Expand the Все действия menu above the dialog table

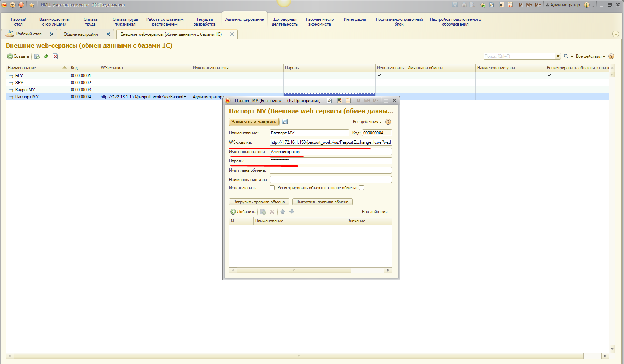tap(376, 212)
